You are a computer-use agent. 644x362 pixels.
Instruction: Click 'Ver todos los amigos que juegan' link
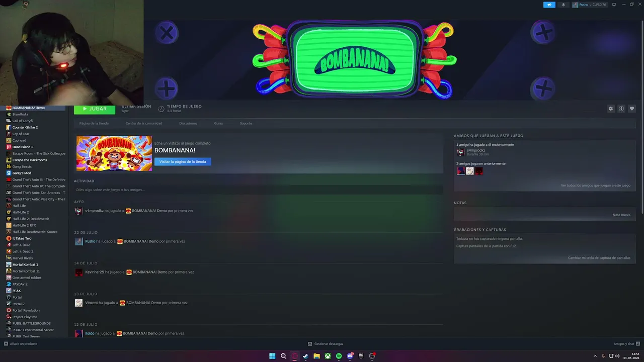[x=596, y=186]
